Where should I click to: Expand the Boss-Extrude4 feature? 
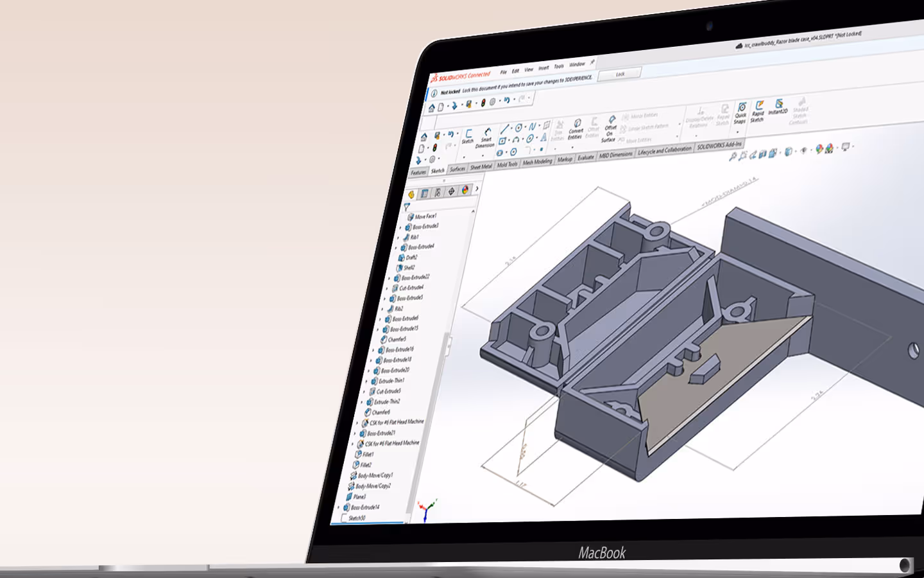tap(397, 248)
